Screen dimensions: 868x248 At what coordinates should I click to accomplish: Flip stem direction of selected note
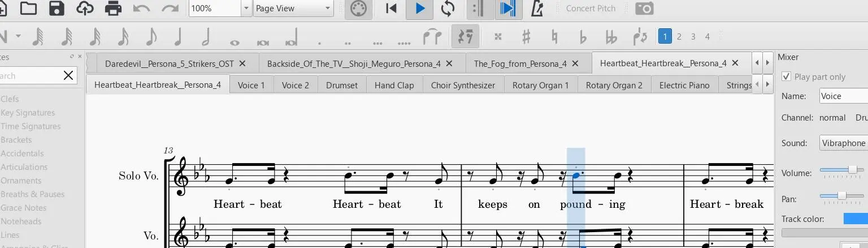[640, 37]
